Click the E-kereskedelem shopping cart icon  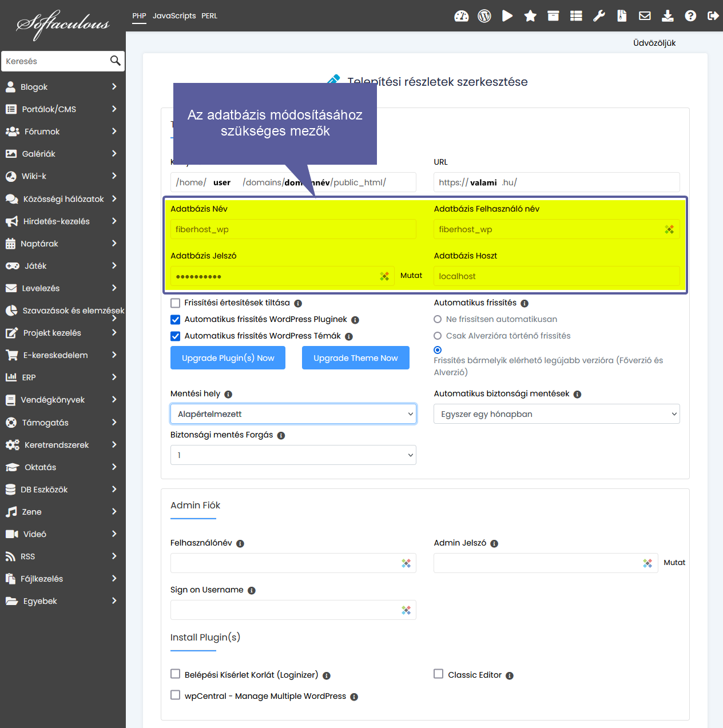point(11,355)
